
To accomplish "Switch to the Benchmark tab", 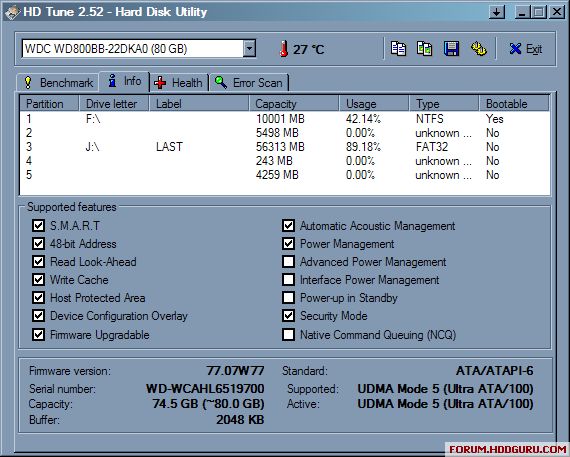I will pos(58,83).
